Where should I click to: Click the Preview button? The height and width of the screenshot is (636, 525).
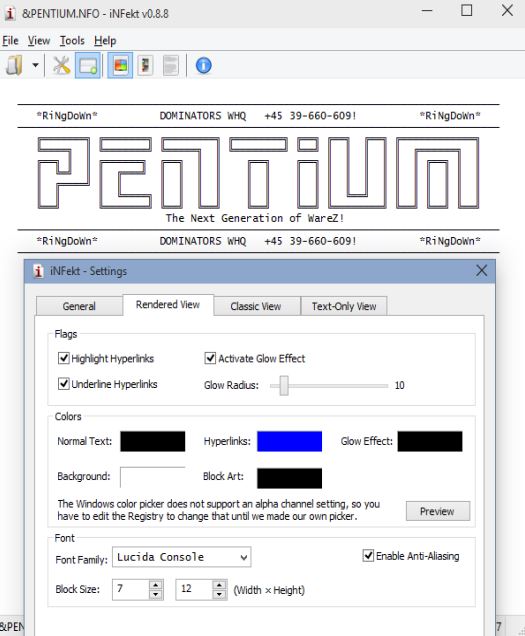pos(438,511)
